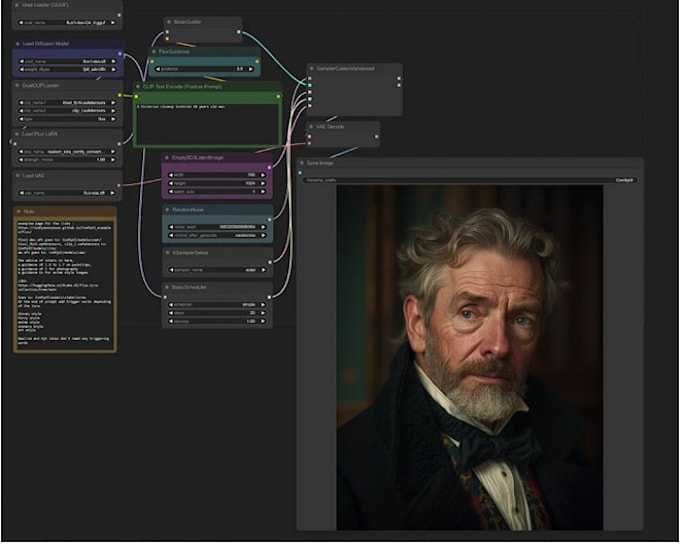
Task: Collapse the SamplerCustomAdvanced node
Action: coord(313,69)
